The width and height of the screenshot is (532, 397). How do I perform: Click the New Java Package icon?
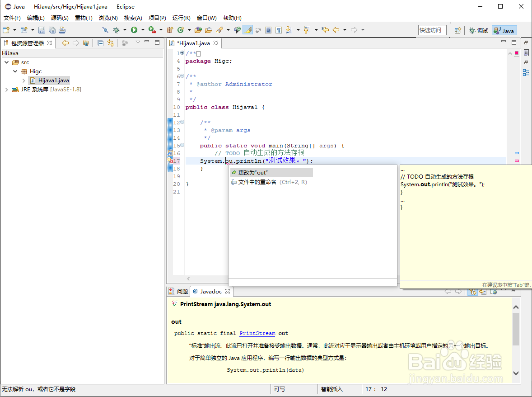(170, 30)
